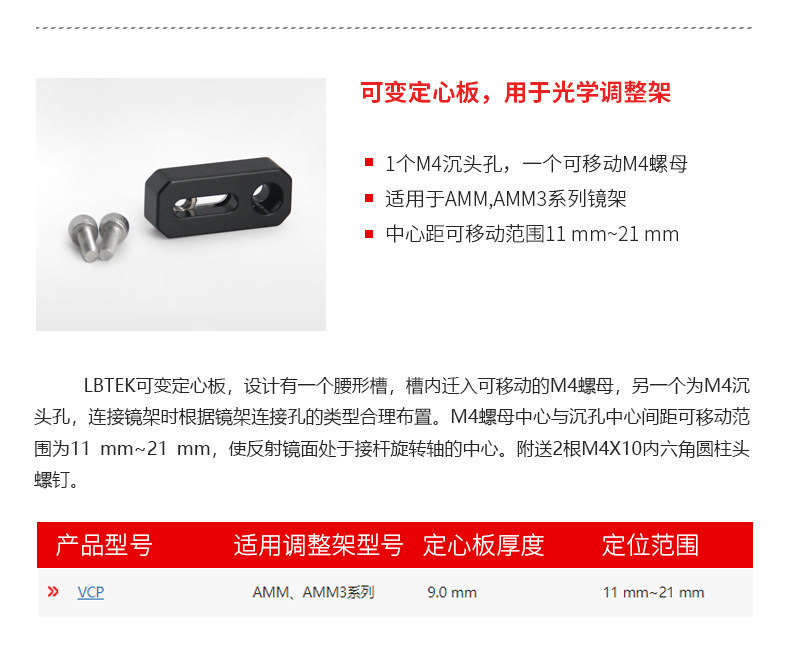Viewport: 790px width, 666px height.
Task: Click the black centering plate product photo
Action: coord(218,196)
